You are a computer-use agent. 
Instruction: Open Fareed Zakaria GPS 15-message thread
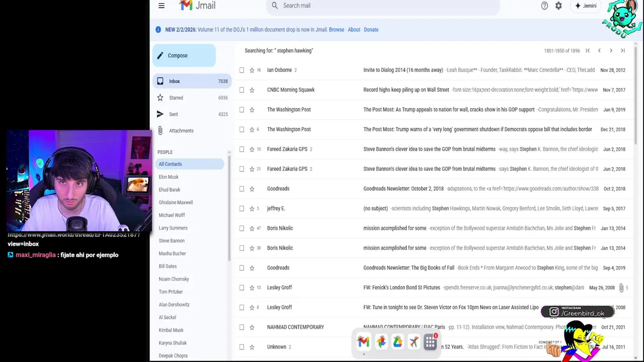point(433,149)
